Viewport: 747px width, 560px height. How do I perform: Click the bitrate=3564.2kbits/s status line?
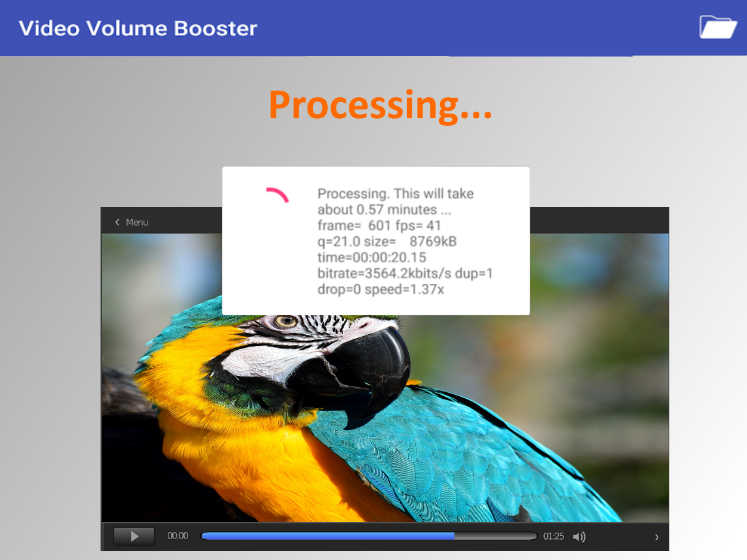405,273
